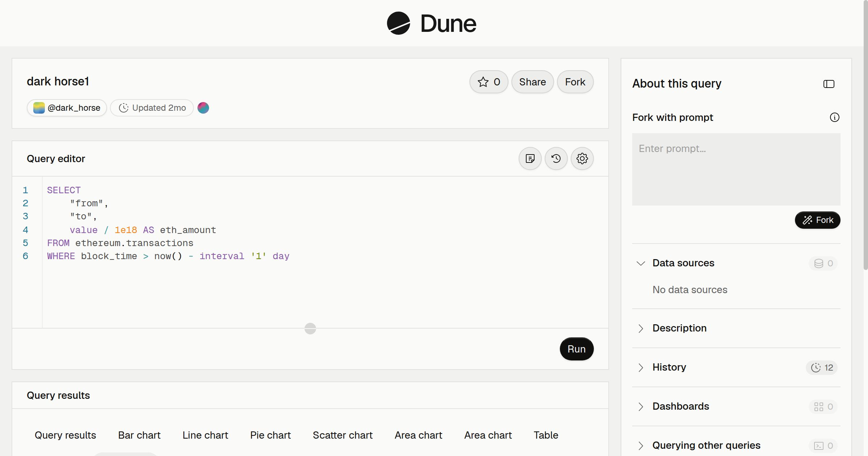This screenshot has height=456, width=868.
Task: Click line 5 FROM ethereum.transactions in editor
Action: (x=120, y=243)
